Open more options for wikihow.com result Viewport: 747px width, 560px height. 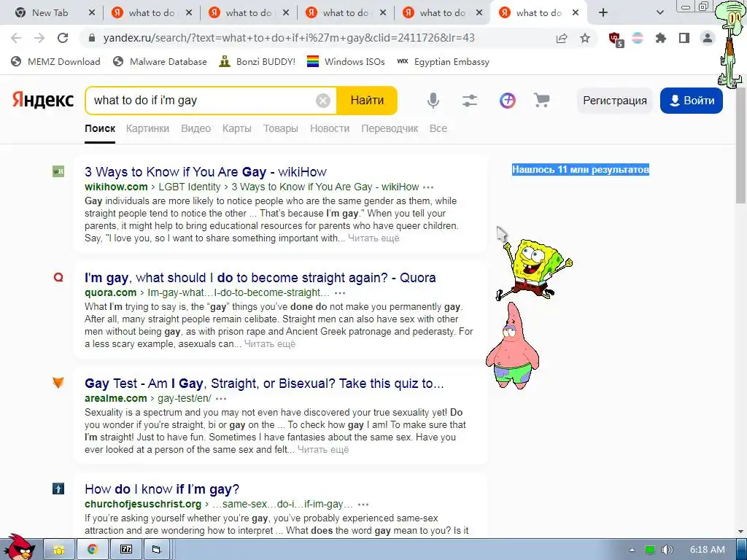[x=428, y=187]
